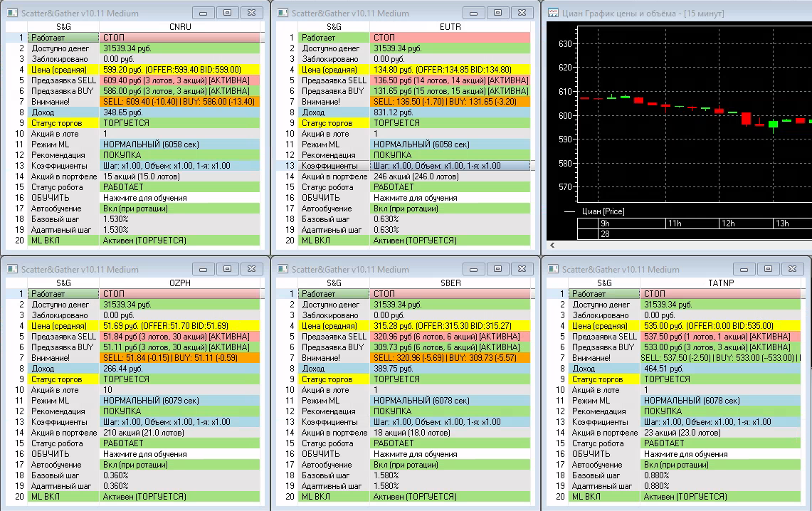Click the SBER window title icon

point(283,269)
